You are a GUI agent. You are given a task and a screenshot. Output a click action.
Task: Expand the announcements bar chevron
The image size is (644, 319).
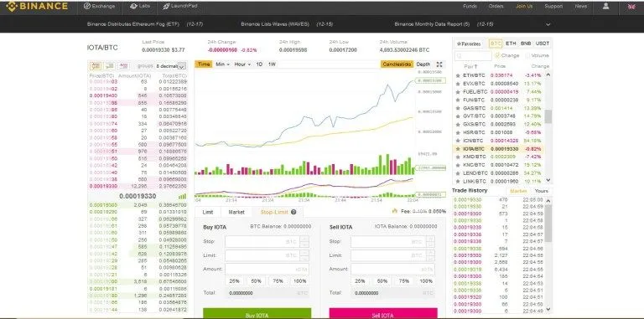(x=548, y=24)
